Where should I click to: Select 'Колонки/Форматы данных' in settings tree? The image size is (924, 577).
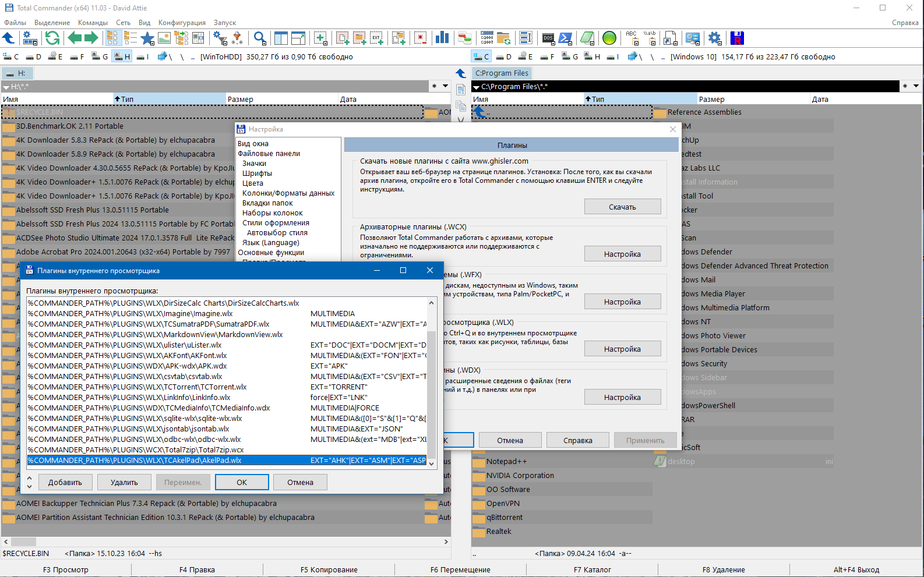tap(288, 193)
